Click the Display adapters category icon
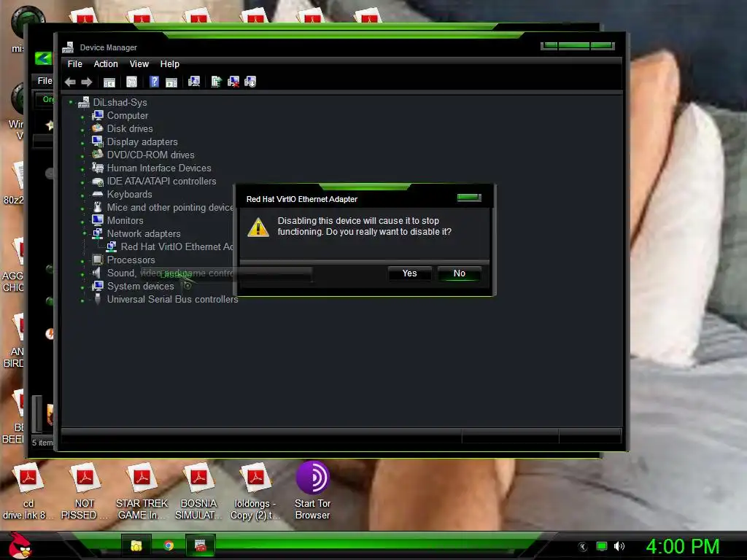Viewport: 747px width, 560px height. pos(98,141)
